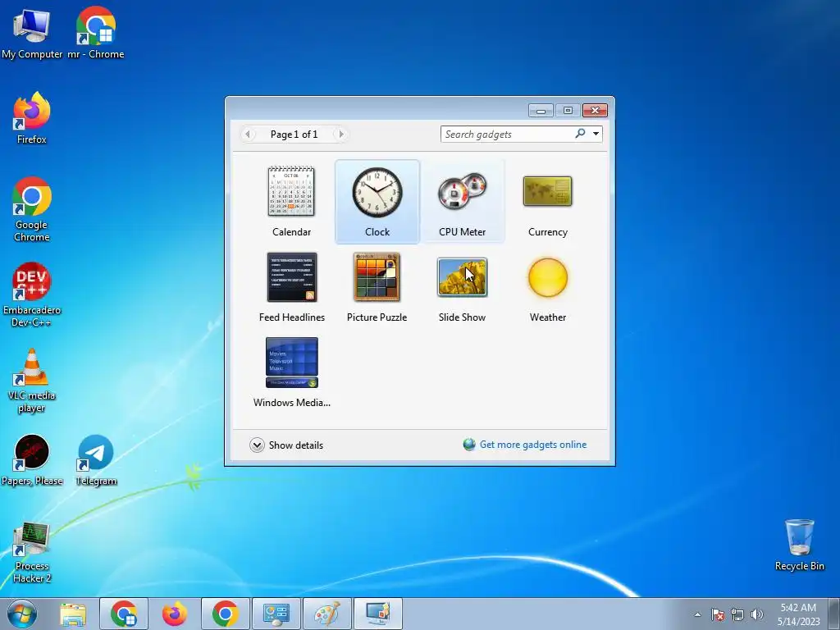Show hidden tray icons arrow
840x630 pixels.
(697, 614)
